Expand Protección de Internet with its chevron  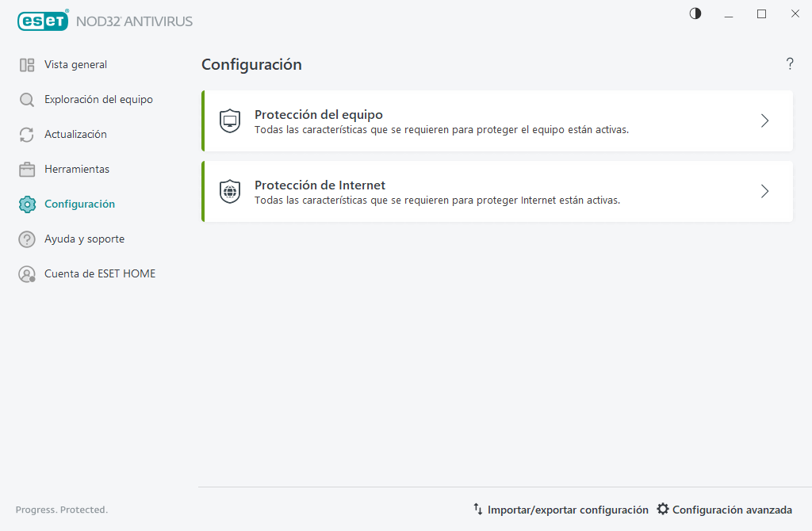tap(764, 191)
